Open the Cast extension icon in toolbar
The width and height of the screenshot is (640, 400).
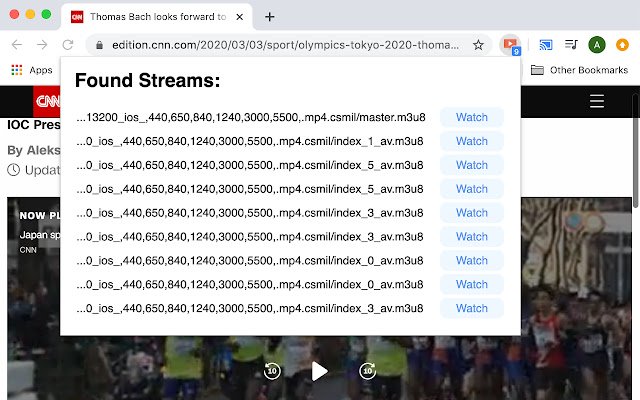[x=546, y=44]
